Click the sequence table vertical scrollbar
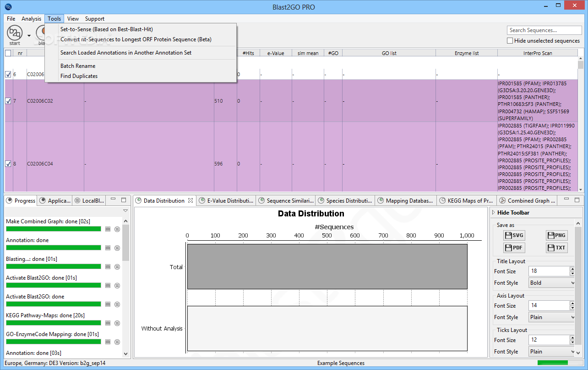Screen dimensions: 588x370 pyautogui.click(x=581, y=124)
